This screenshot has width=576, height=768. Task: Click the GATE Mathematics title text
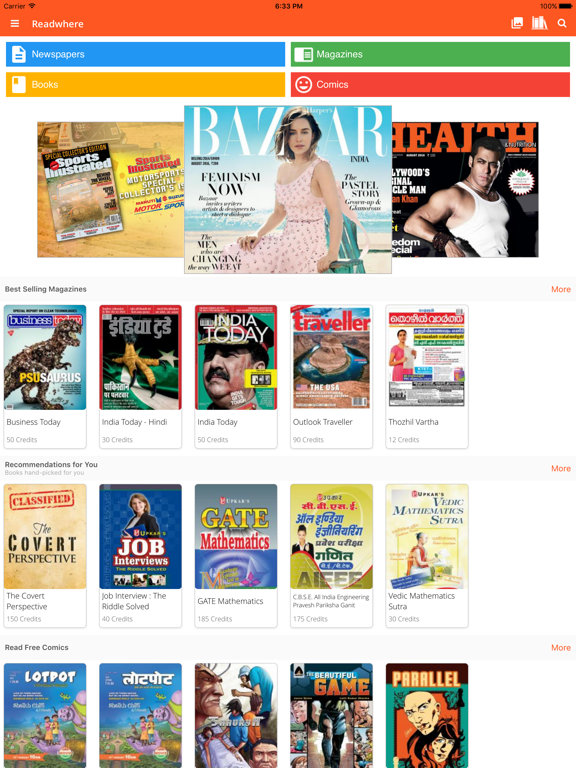click(x=230, y=601)
